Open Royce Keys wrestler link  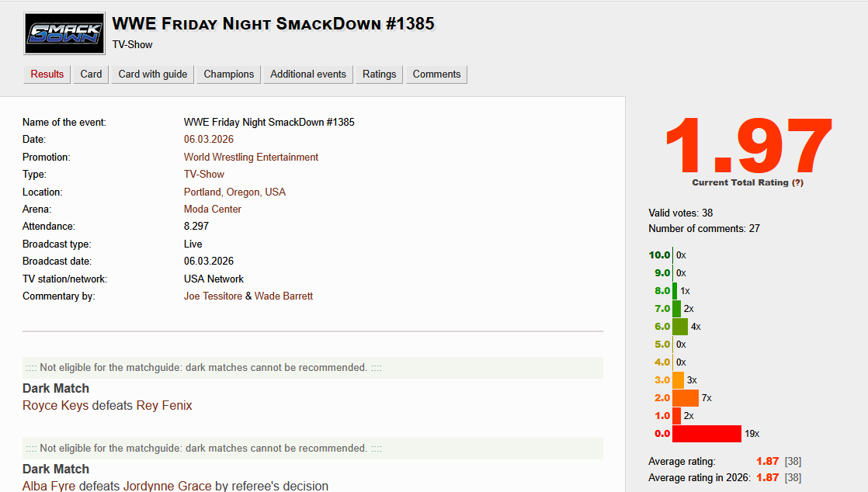pos(55,406)
